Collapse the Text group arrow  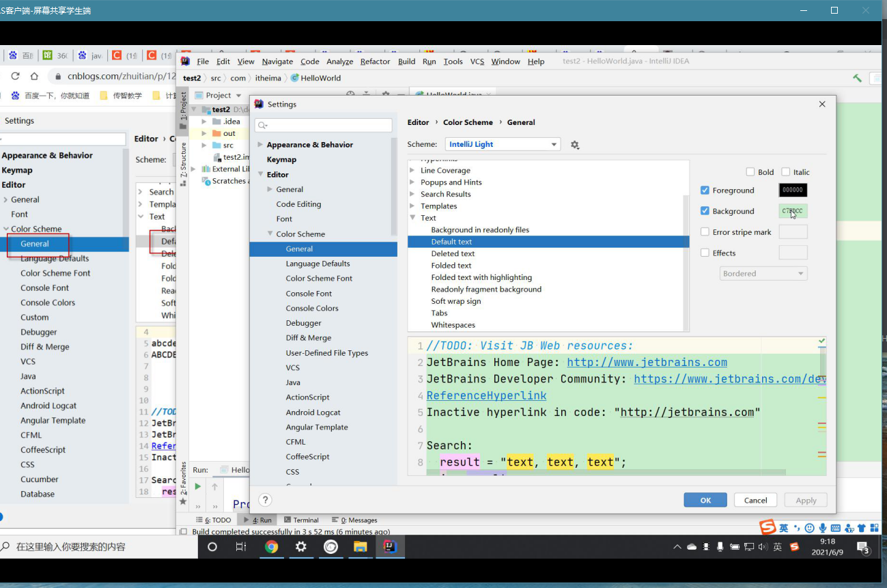(x=412, y=218)
